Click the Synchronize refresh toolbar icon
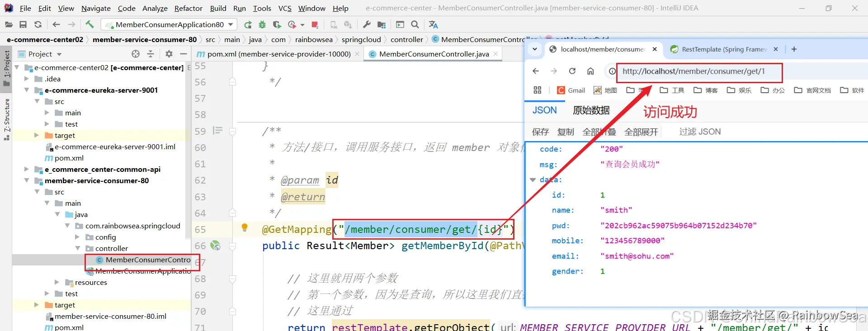Screen dimensions: 868x331 (38, 24)
